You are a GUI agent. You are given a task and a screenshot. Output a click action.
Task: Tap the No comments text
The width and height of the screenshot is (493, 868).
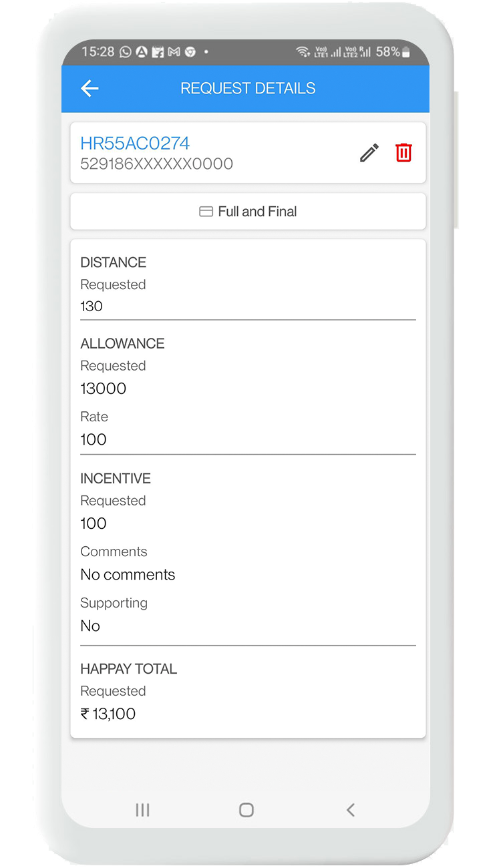point(128,575)
